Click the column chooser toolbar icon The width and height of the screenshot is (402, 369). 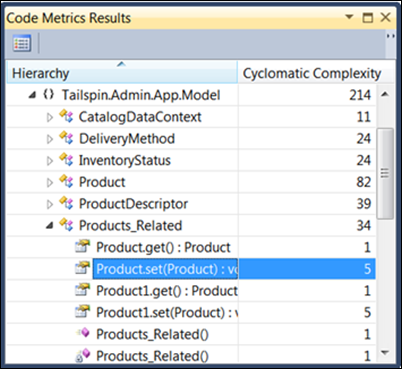click(22, 43)
